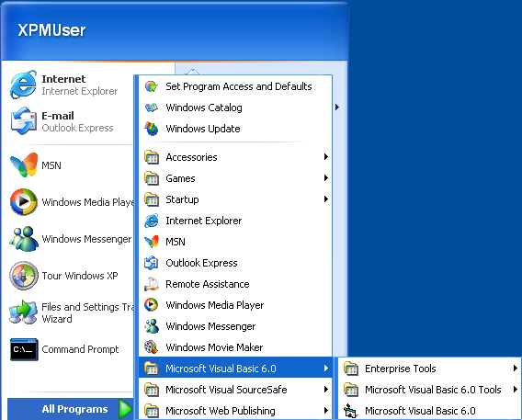Open the Windows Catalog entry
This screenshot has height=420, width=522.
click(x=235, y=108)
